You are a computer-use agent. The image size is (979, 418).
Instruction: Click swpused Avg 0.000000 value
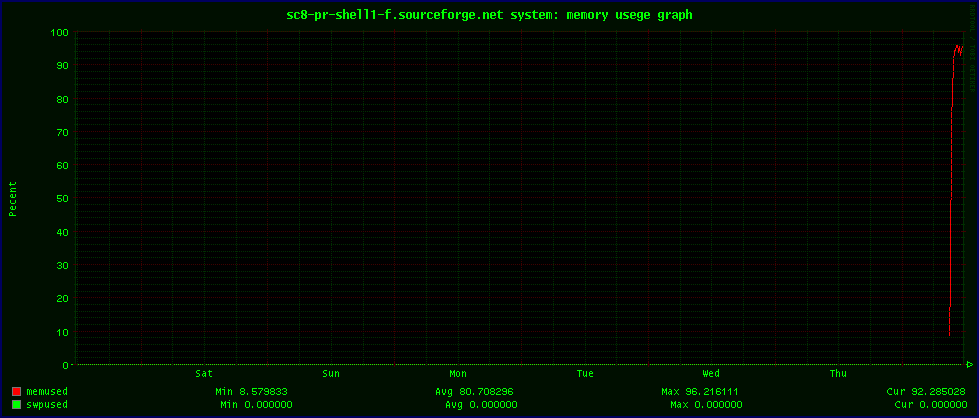click(481, 405)
